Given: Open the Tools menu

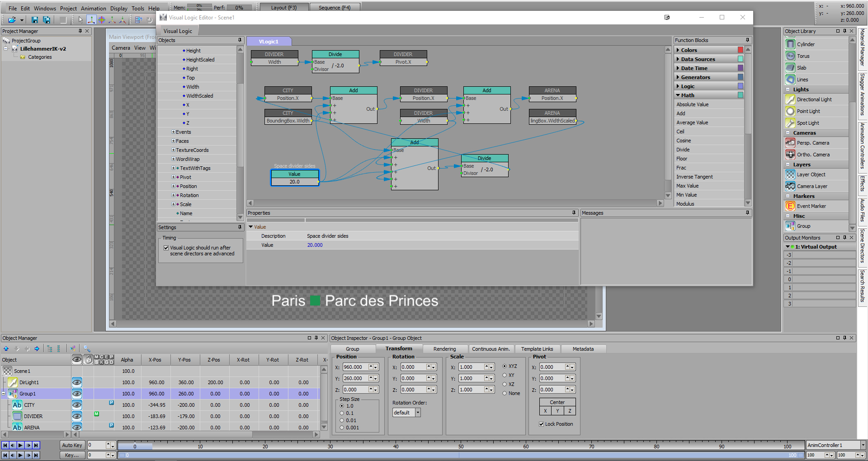Looking at the screenshot, I should click(138, 8).
